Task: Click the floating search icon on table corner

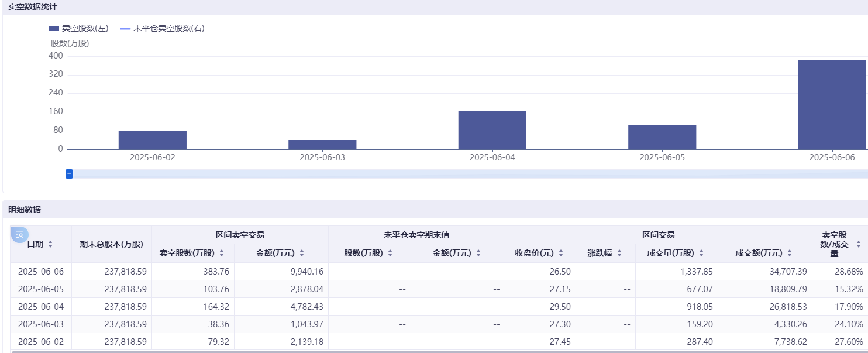Action: tap(19, 235)
